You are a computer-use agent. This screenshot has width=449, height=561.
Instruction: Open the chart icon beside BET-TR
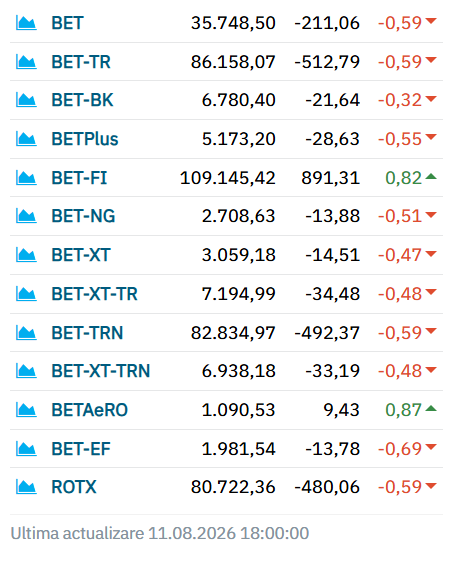click(26, 62)
